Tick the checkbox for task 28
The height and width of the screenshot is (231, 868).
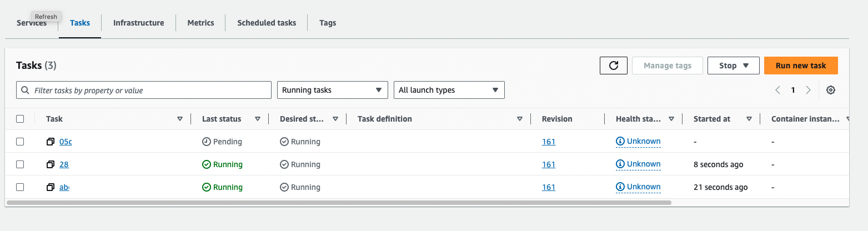[20, 164]
